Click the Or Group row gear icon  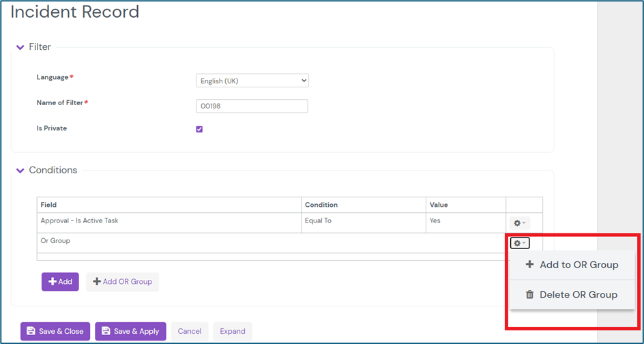click(519, 243)
